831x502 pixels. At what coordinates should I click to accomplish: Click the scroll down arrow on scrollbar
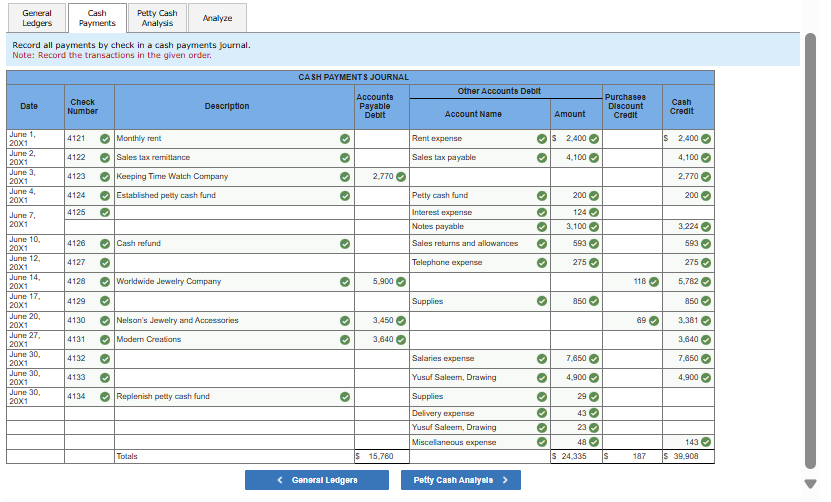click(x=810, y=484)
